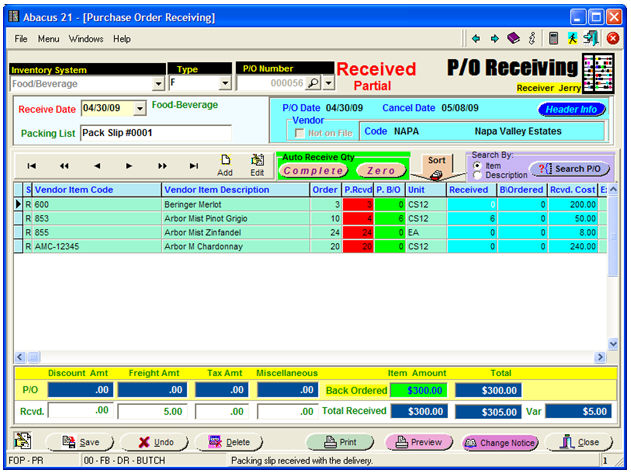Jump to the first record

[x=32, y=166]
